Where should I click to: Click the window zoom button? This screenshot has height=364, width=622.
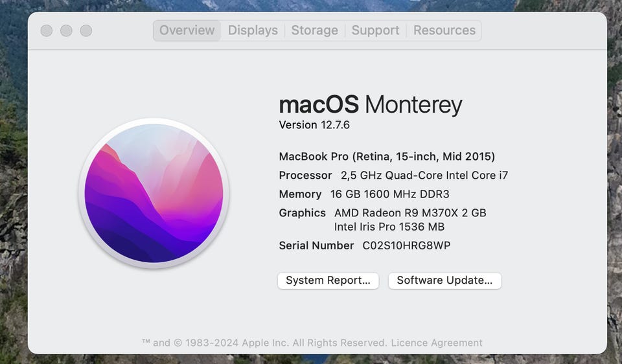pos(86,30)
